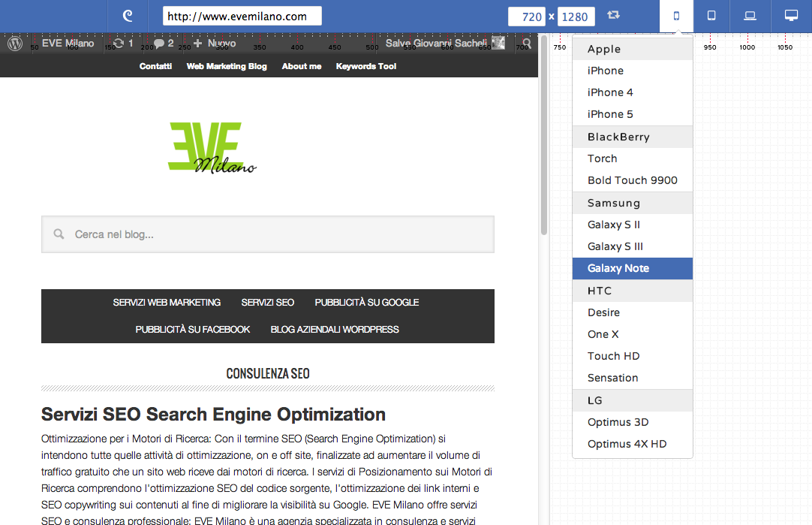Viewport: 812px width, 525px height.
Task: Click the page vertical scrollbar thumb
Action: 544,134
